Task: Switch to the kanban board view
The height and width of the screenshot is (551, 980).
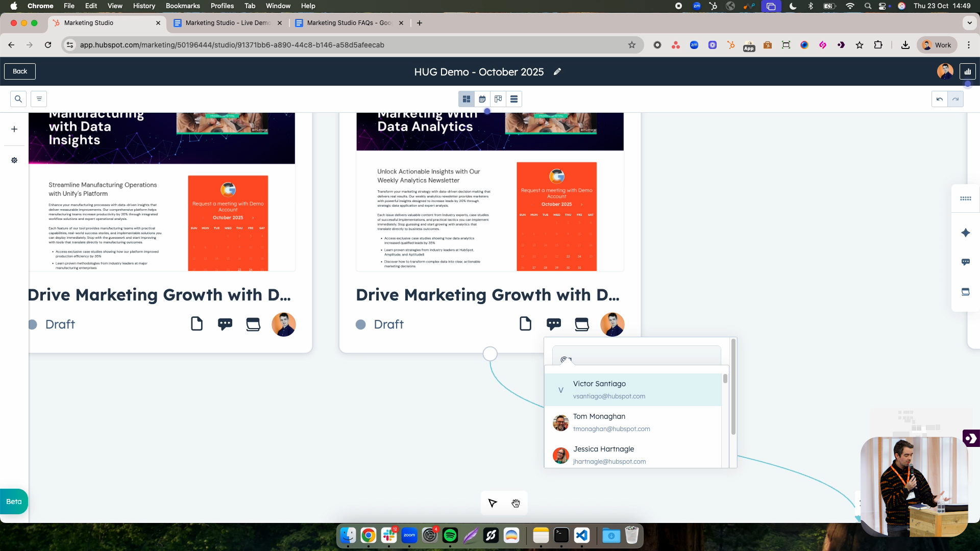Action: click(x=498, y=98)
